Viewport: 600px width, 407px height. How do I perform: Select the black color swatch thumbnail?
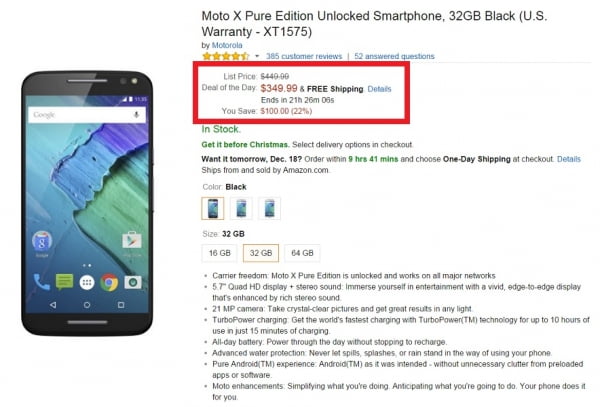click(x=213, y=208)
